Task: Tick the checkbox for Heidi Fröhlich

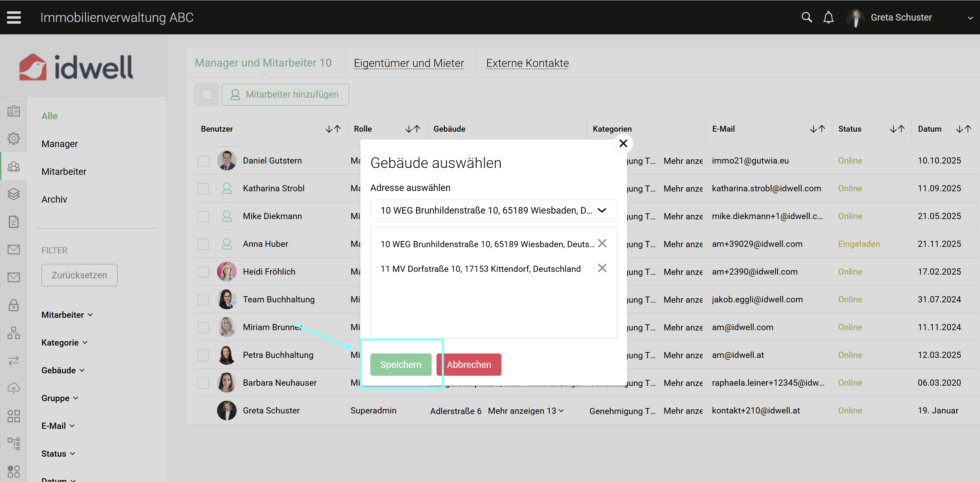Action: click(x=203, y=272)
